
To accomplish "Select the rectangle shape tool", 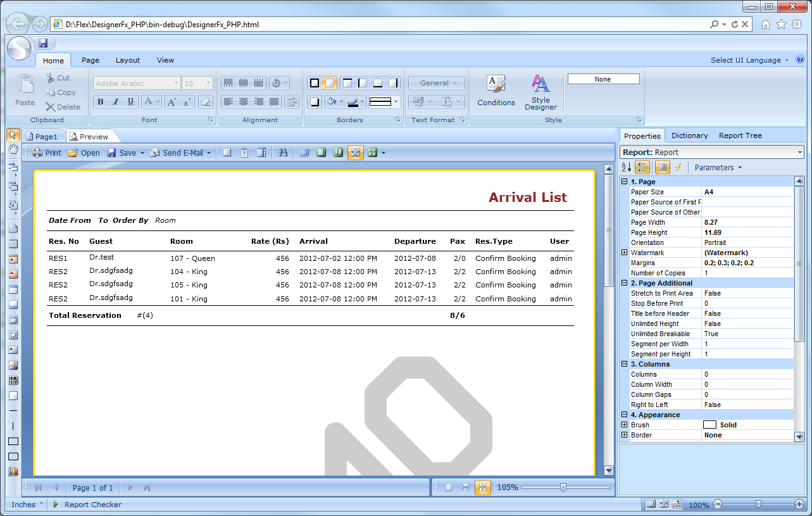I will [x=13, y=441].
